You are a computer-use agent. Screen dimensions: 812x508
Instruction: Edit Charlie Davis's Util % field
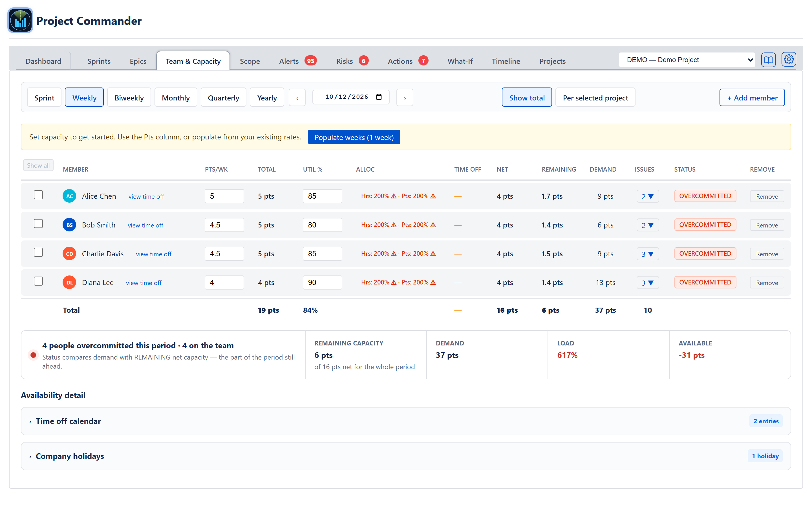(322, 254)
